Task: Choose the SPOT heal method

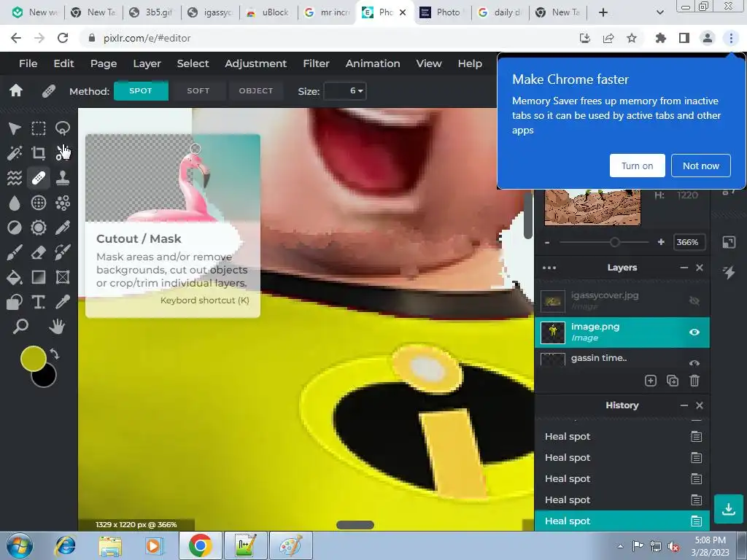Action: 141,90
